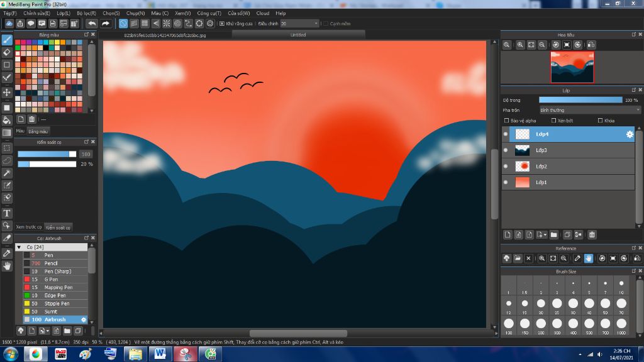Open the Công cụ(T) menu
Image resolution: width=644 pixels, height=362 pixels.
209,13
